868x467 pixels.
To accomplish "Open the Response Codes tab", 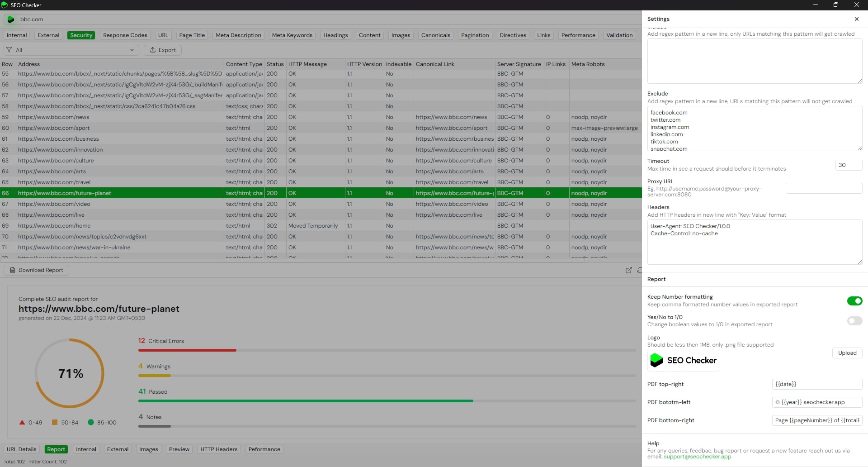I will (x=125, y=35).
